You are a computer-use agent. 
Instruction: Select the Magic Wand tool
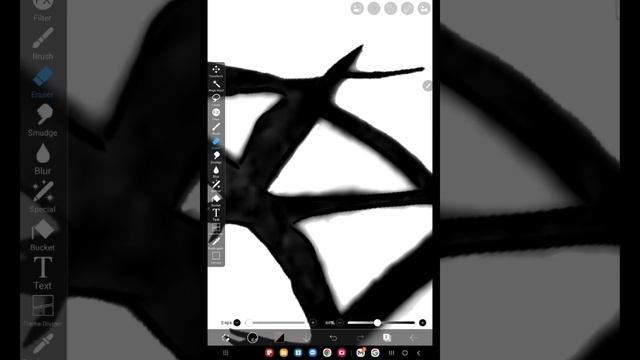point(216,85)
